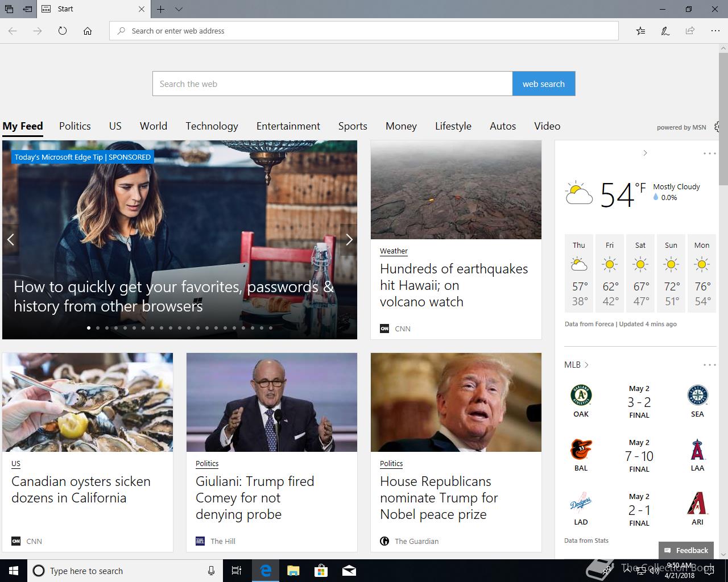Click the Angels LAA team logo
The image size is (728, 582).
[697, 450]
